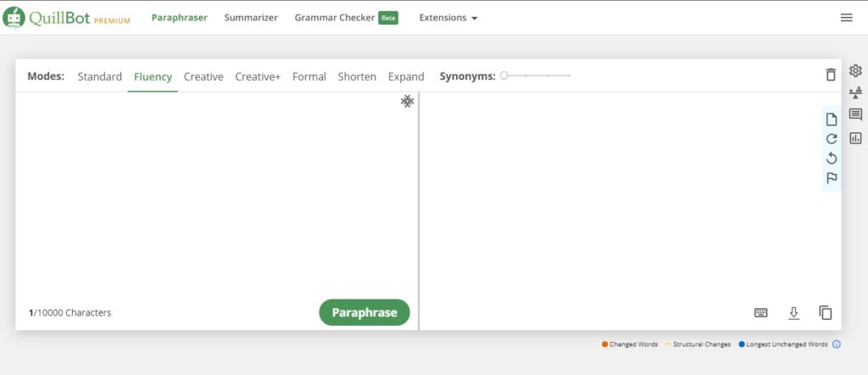Click the 1/10000 Characters counter
The height and width of the screenshot is (375, 868).
[x=70, y=312]
